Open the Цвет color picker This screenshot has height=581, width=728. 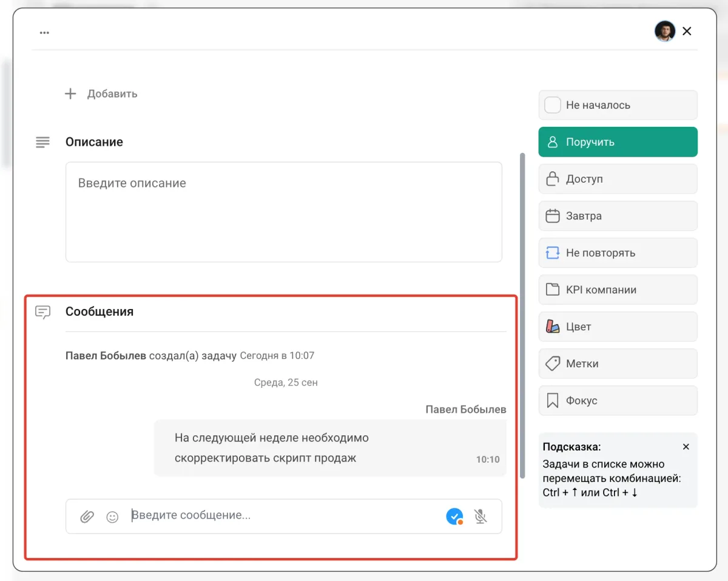(618, 327)
